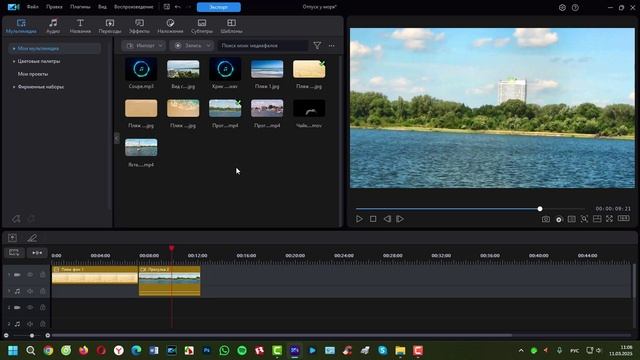
Task: Click the split-view icon right of preview quality
Action: pos(572,219)
